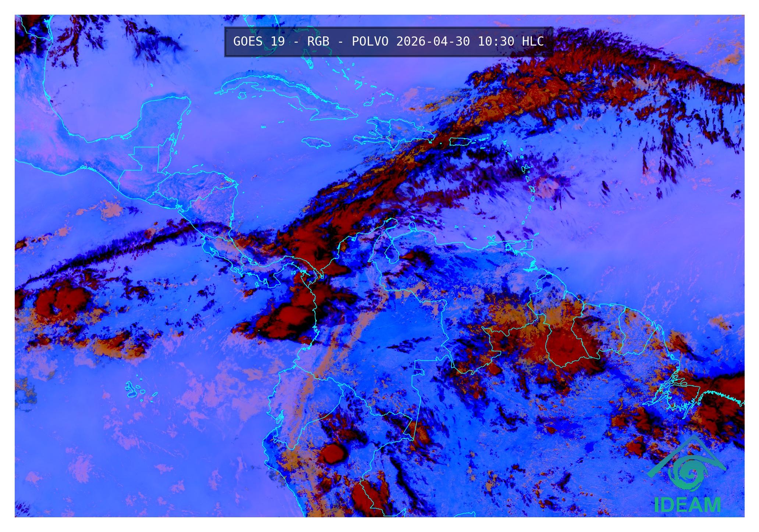This screenshot has width=759, height=532.
Task: Click the GOES 19 RGB POLVO title banner
Action: tap(389, 42)
